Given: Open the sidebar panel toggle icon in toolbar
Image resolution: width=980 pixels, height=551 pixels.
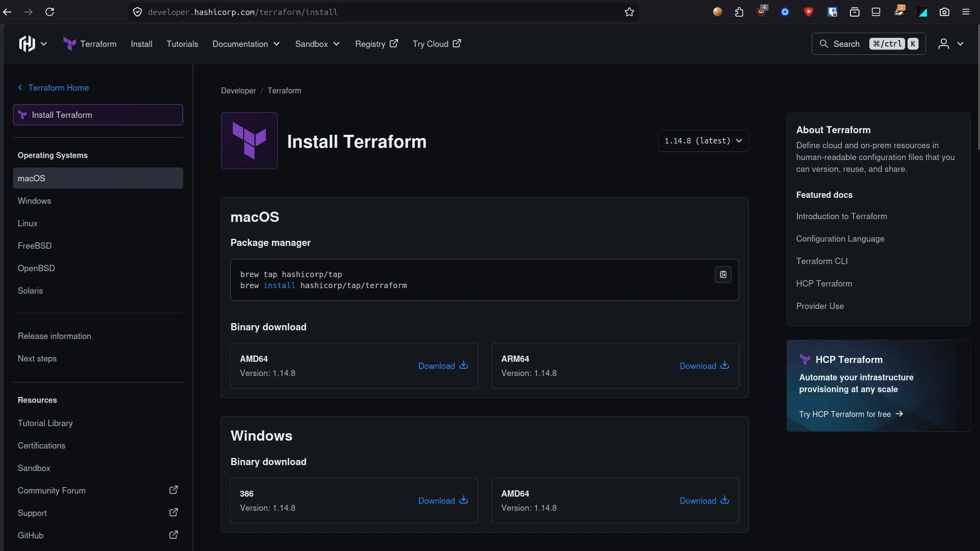Looking at the screenshot, I should [876, 12].
